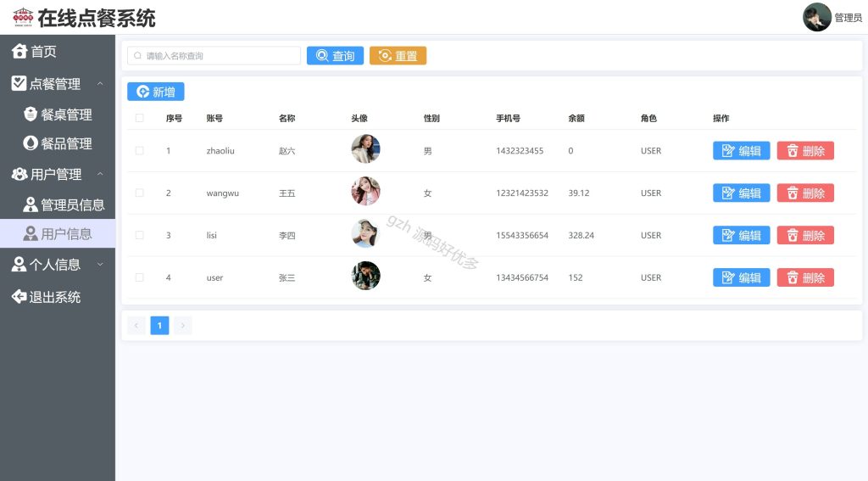Click the blue 查询 search button
Screen dimensions: 868x481
[335, 55]
